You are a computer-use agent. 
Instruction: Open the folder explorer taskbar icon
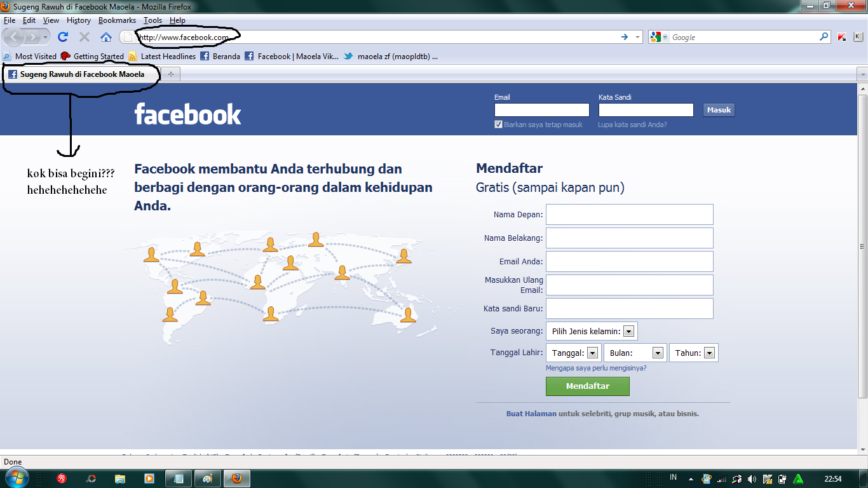tap(120, 478)
